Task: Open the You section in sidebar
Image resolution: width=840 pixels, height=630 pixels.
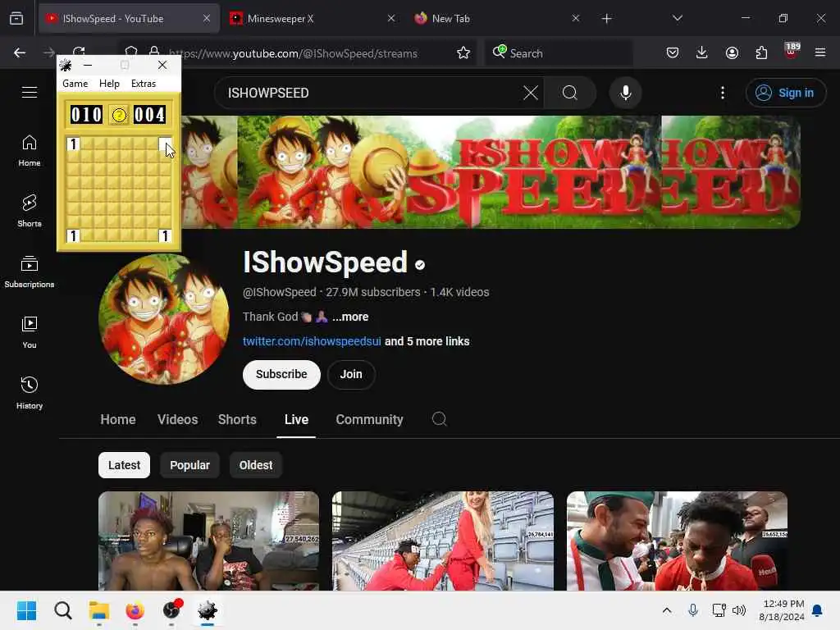Action: click(x=30, y=332)
